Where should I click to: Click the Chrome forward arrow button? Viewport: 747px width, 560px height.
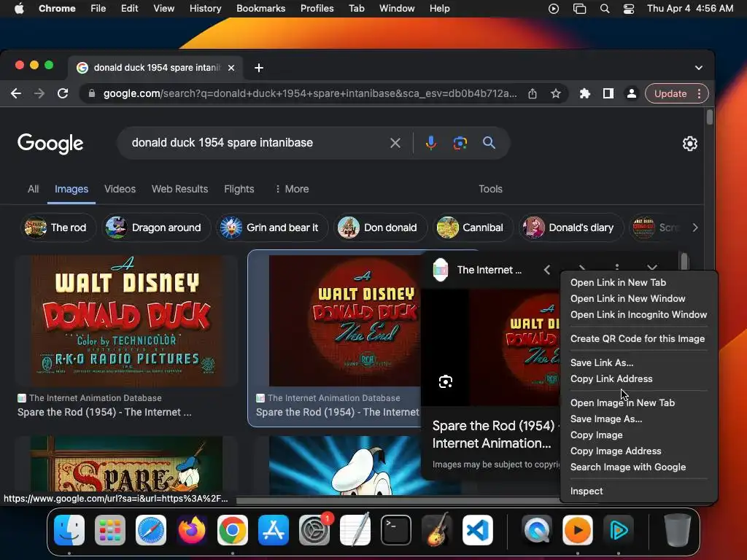click(x=39, y=93)
